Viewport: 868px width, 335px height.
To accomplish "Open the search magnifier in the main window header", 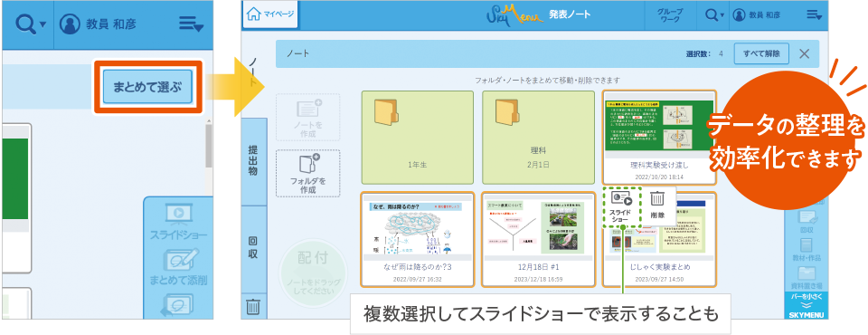I will click(x=712, y=15).
